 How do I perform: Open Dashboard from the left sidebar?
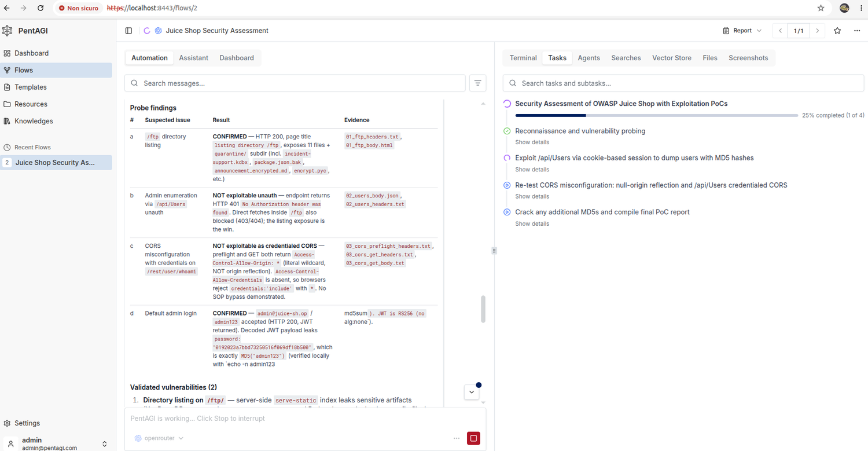56,53
